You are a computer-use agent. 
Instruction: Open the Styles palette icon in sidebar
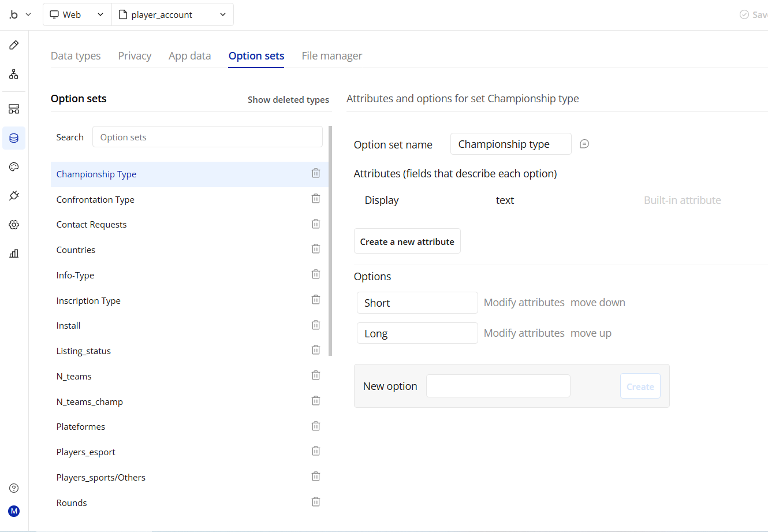[14, 167]
